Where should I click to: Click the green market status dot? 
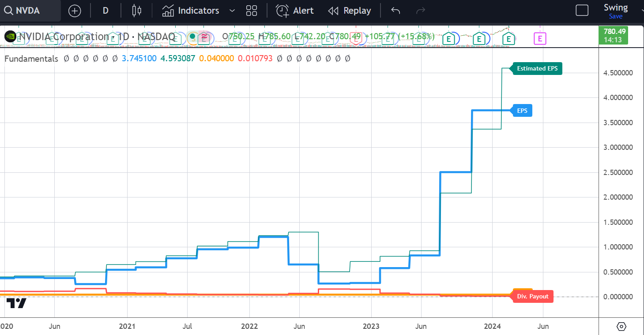click(x=192, y=37)
